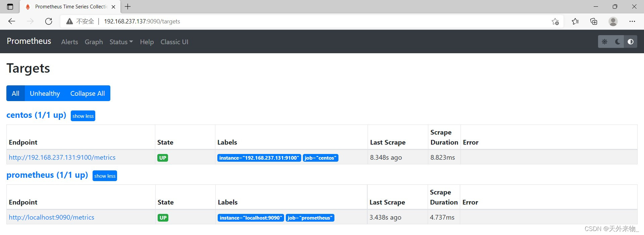Click the browser back arrow
This screenshot has height=235, width=644.
pos(12,21)
